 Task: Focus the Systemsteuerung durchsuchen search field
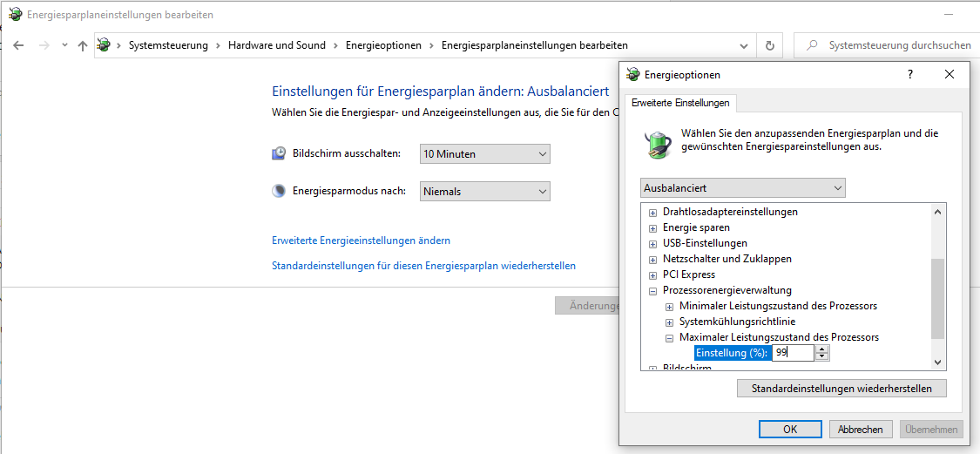(888, 45)
